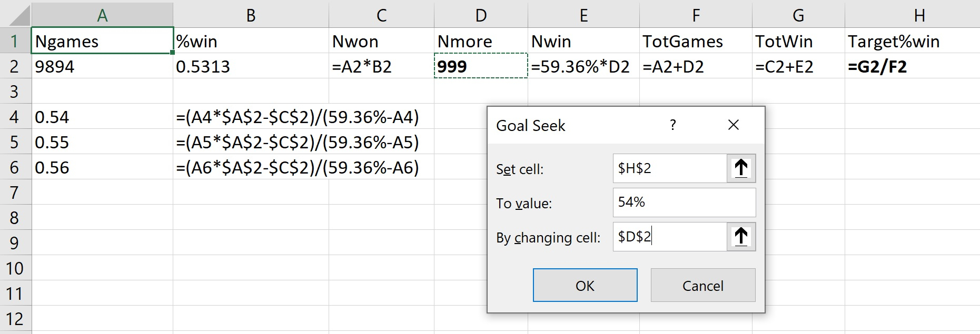Click cell A1 labeled Ngames
This screenshot has height=334, width=980.
[x=102, y=41]
